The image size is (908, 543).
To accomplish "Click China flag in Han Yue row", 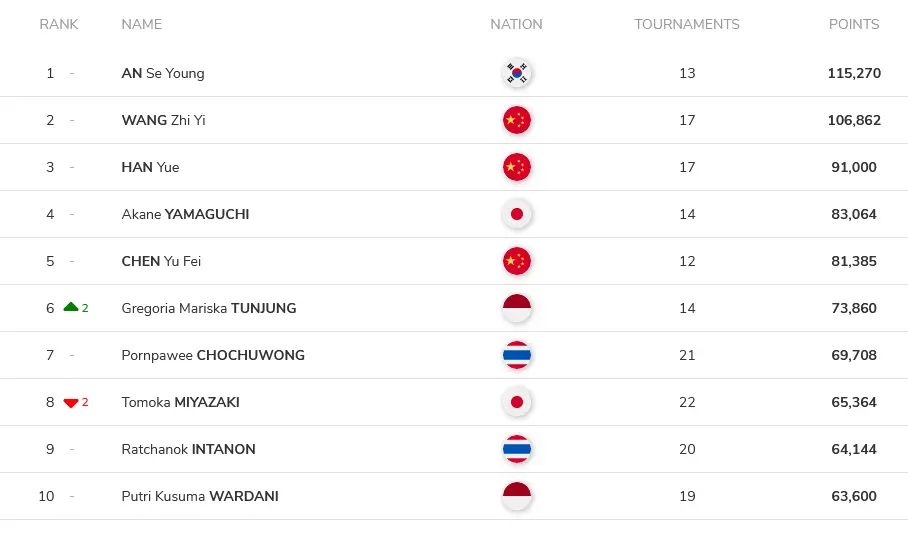I will [x=517, y=167].
